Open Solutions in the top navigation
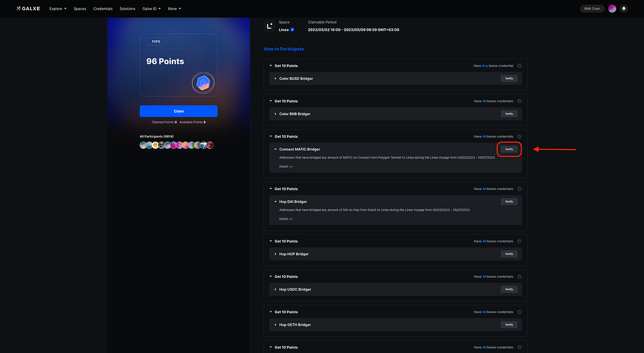Viewport: 644px width, 353px height. pos(127,9)
